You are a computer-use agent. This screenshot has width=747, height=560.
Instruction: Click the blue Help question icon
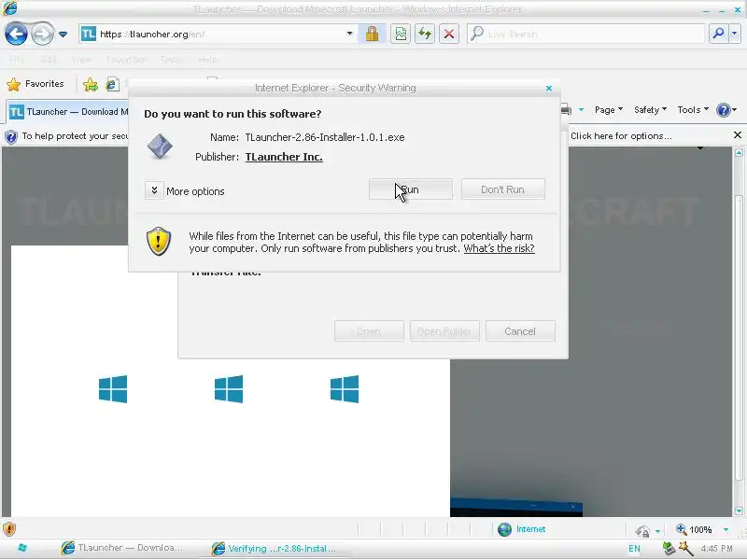(724, 110)
